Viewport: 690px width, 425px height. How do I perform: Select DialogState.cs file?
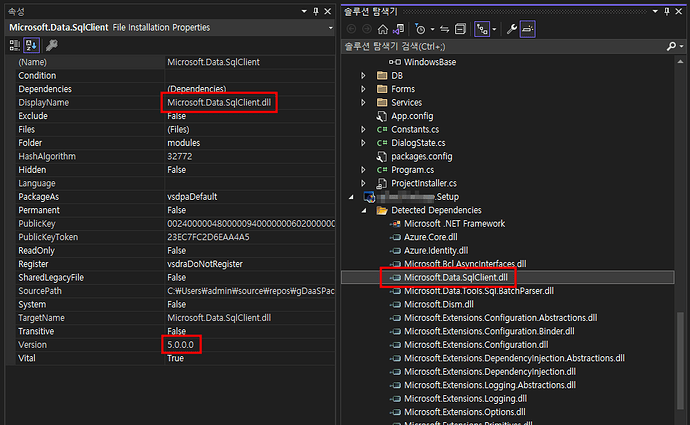point(418,143)
